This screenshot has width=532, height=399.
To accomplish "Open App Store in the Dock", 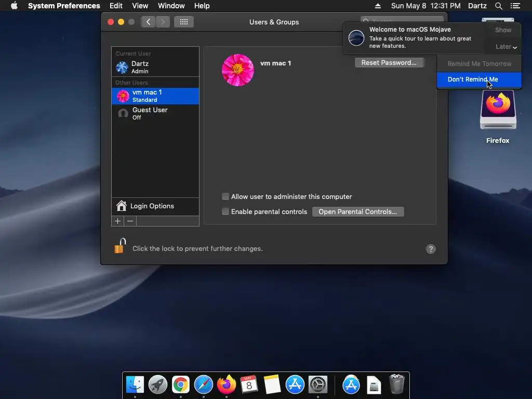I will pyautogui.click(x=295, y=384).
